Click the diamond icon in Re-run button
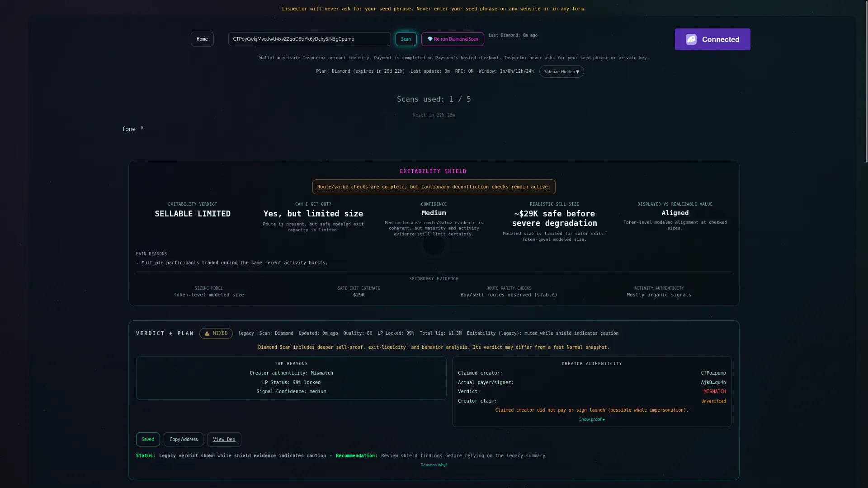Image resolution: width=868 pixels, height=488 pixels. [x=430, y=39]
